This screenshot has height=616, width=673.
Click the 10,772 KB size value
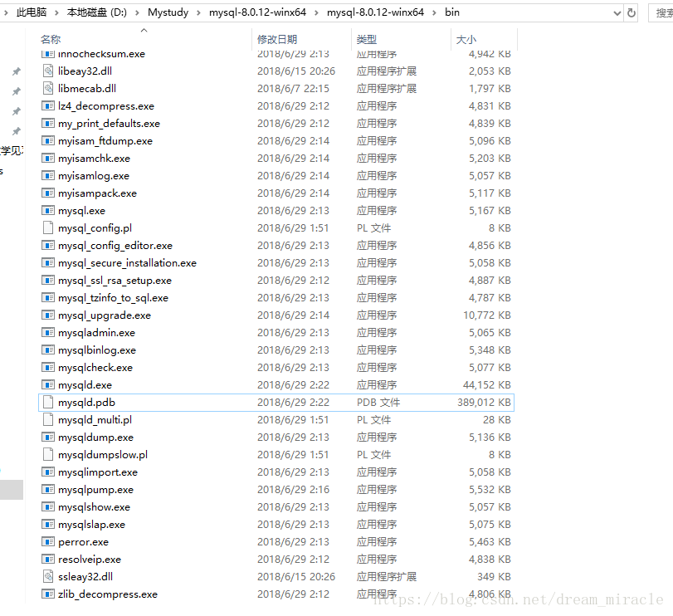pos(487,315)
